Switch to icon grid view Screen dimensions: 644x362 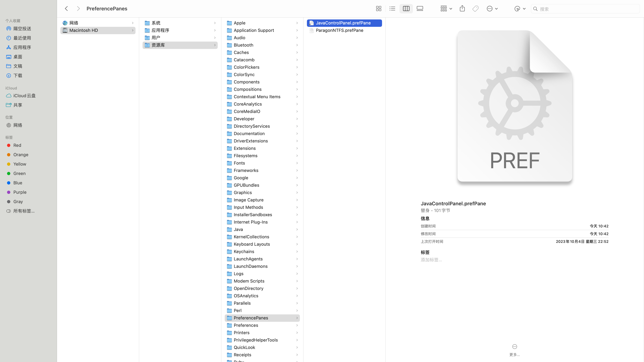(x=379, y=9)
